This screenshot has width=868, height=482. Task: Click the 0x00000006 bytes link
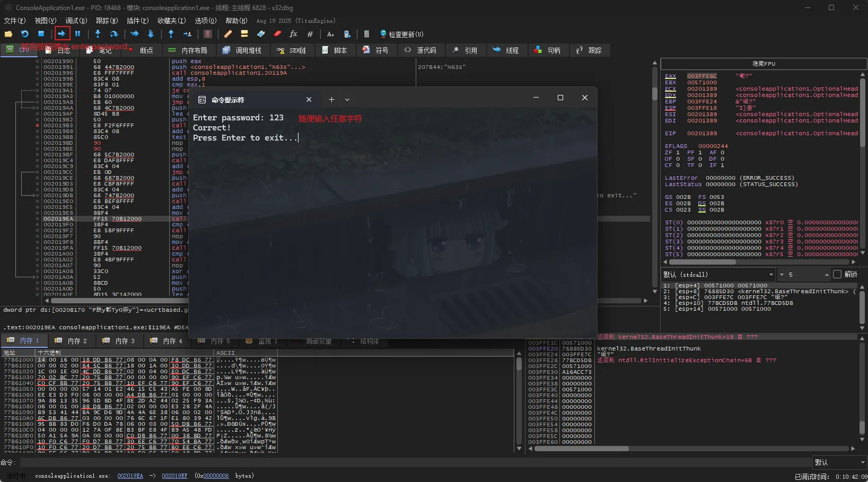pyautogui.click(x=216, y=476)
